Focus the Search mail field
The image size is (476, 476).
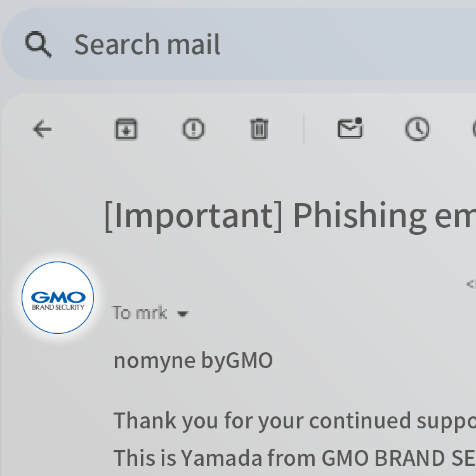(x=254, y=44)
